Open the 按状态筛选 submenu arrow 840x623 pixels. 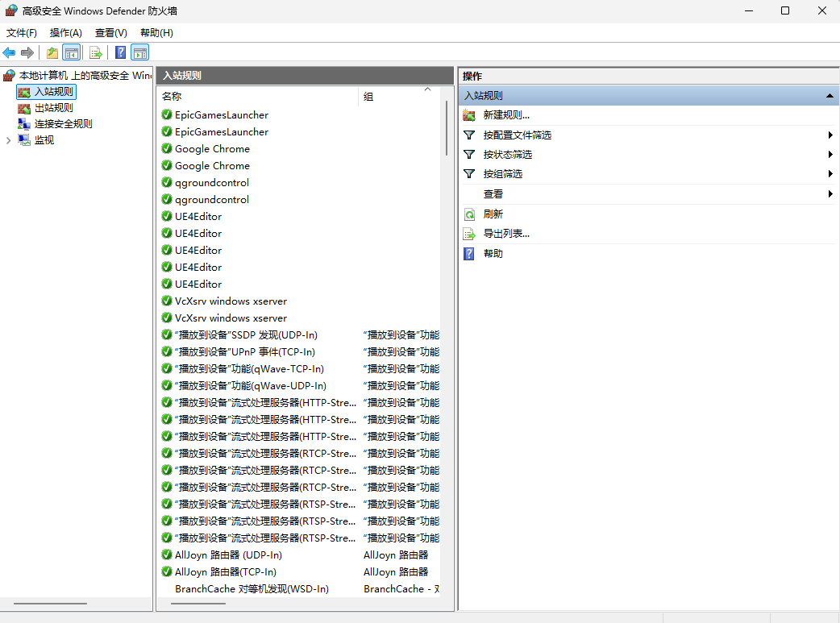click(x=830, y=154)
